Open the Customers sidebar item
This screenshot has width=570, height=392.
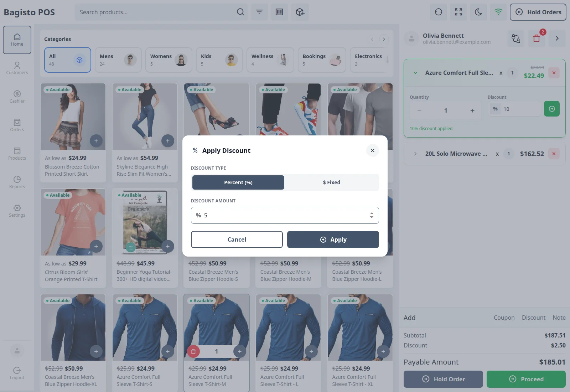pos(17,68)
